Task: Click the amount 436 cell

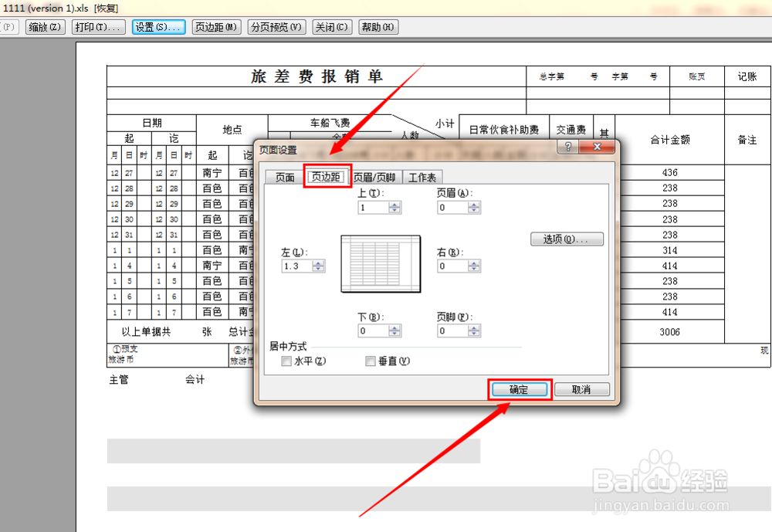Action: click(669, 172)
